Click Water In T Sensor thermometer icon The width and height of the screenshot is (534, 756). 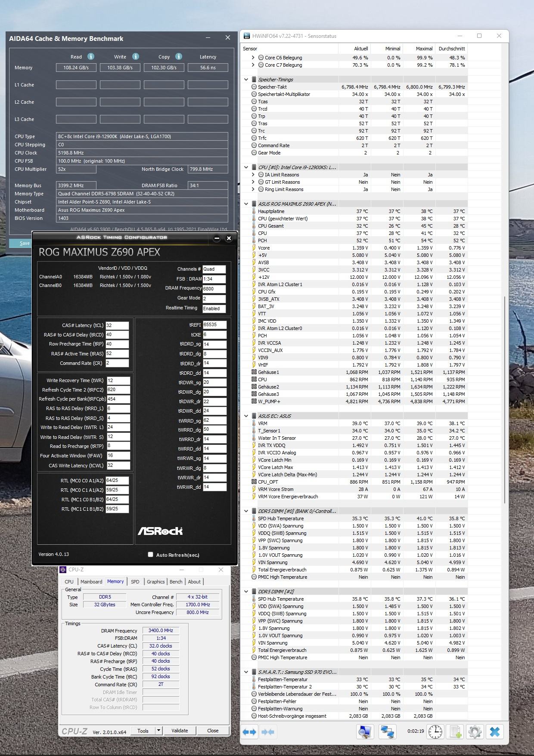(254, 438)
